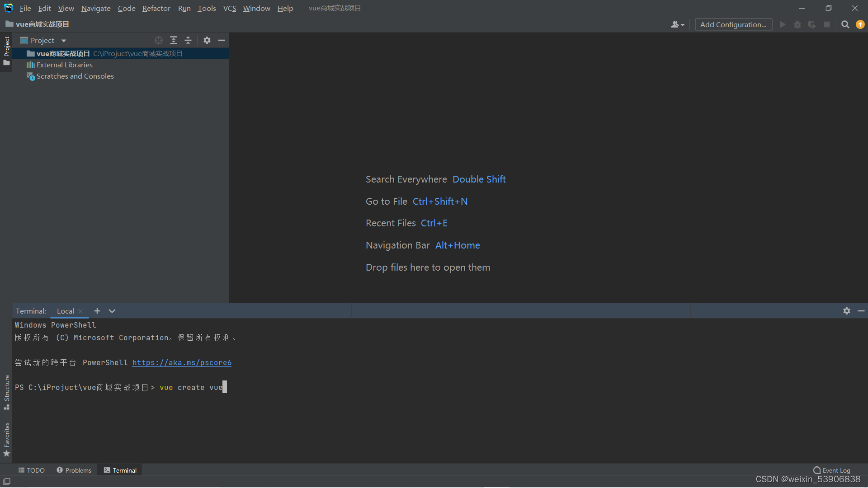Screen dimensions: 868x488
Task: Open the Run menu
Action: coord(184,8)
